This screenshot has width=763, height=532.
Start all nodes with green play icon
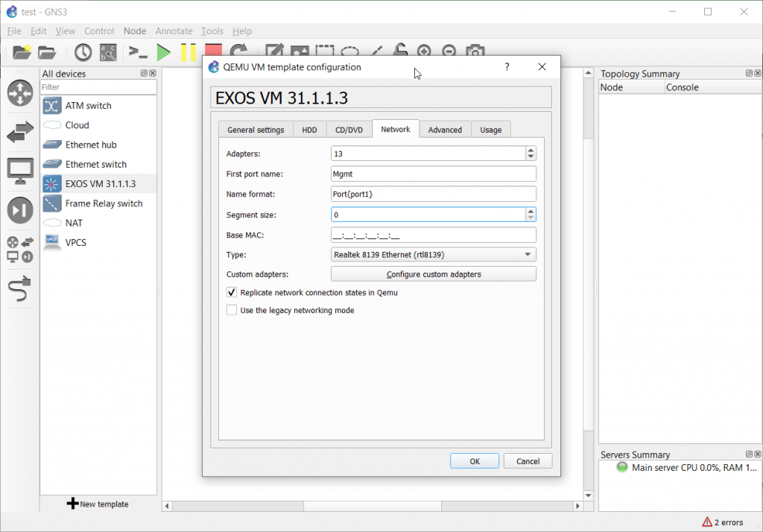click(163, 52)
